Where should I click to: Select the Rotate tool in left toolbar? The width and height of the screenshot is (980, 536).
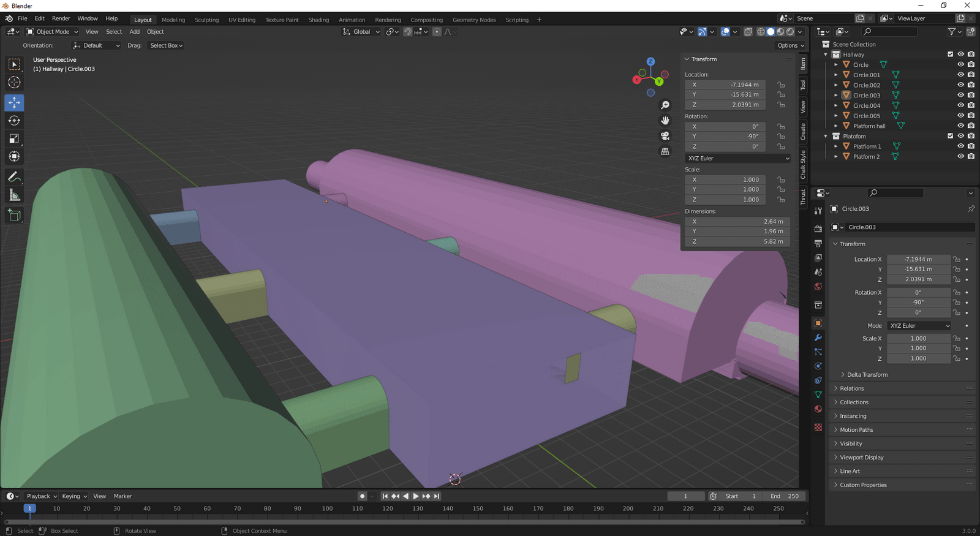(x=14, y=121)
